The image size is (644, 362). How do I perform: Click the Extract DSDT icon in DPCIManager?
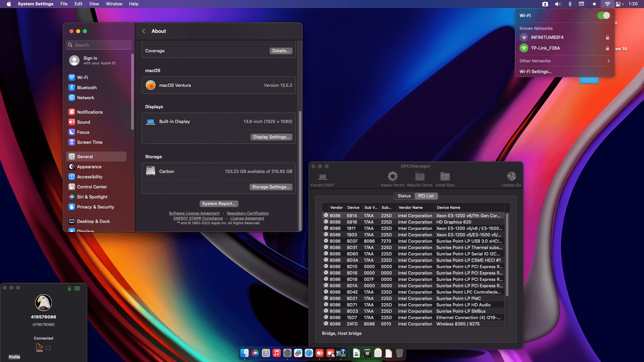[322, 177]
